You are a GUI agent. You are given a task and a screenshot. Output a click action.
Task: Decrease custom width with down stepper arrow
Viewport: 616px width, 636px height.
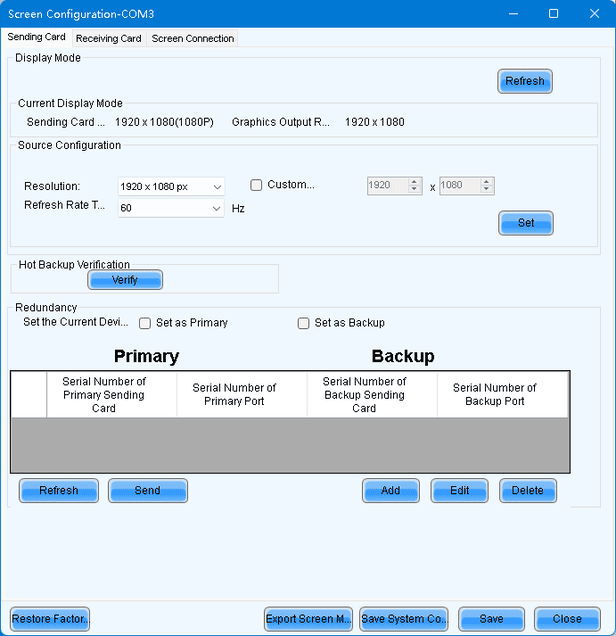coord(414,190)
